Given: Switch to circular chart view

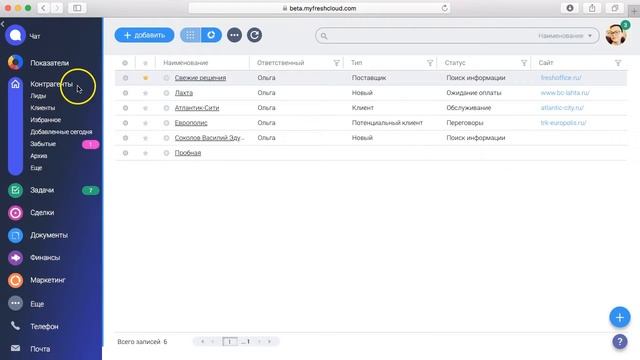Looking at the screenshot, I should tap(211, 35).
